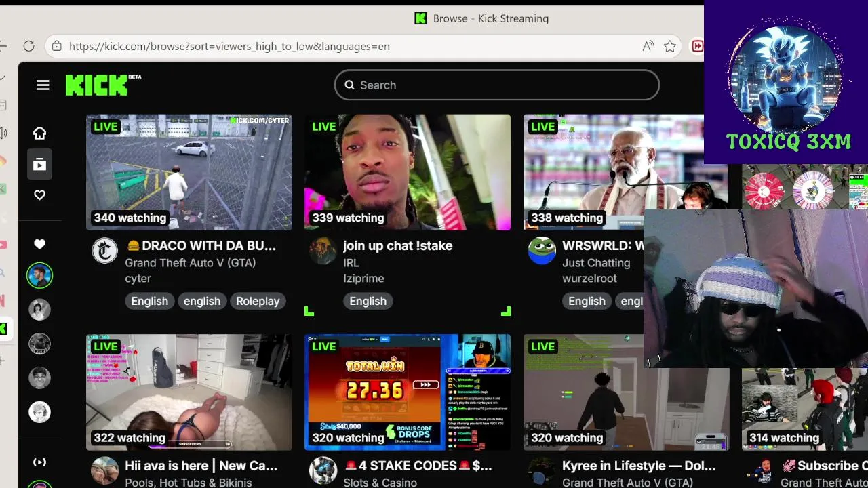This screenshot has height=488, width=868.
Task: Click the Read aloud icon in address bar
Action: pyautogui.click(x=648, y=46)
